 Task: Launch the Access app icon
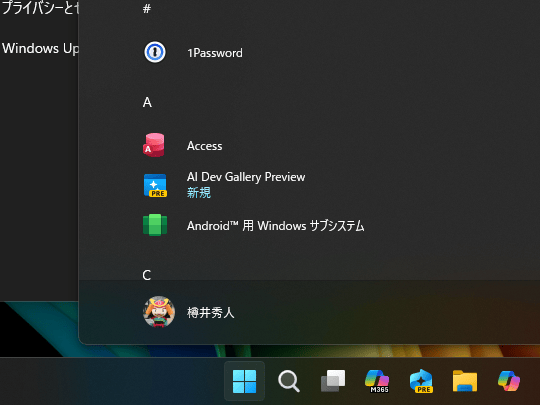pyautogui.click(x=154, y=145)
